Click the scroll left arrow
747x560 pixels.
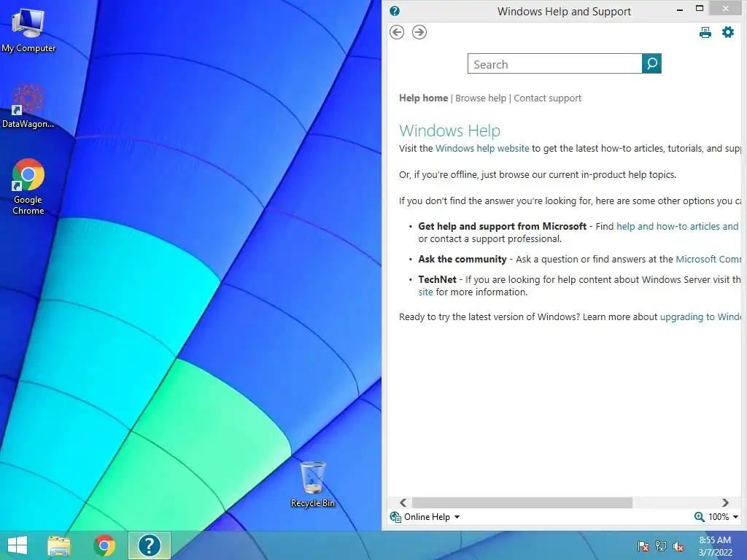click(403, 502)
